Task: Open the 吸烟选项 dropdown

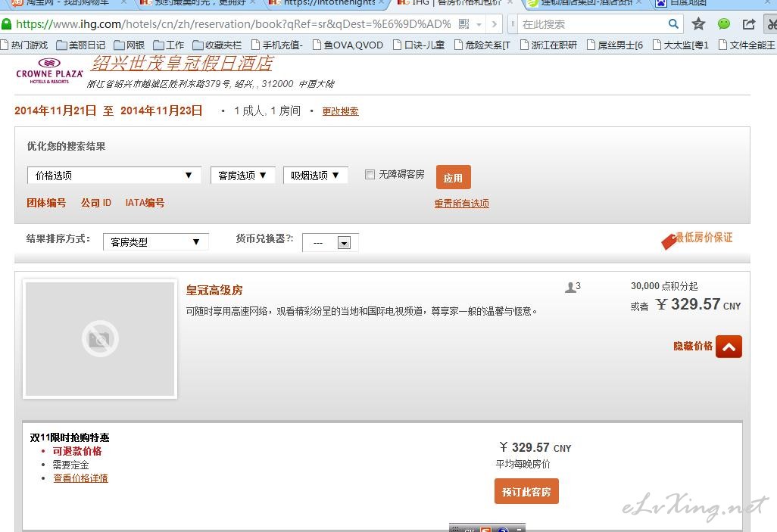Action: coord(315,176)
